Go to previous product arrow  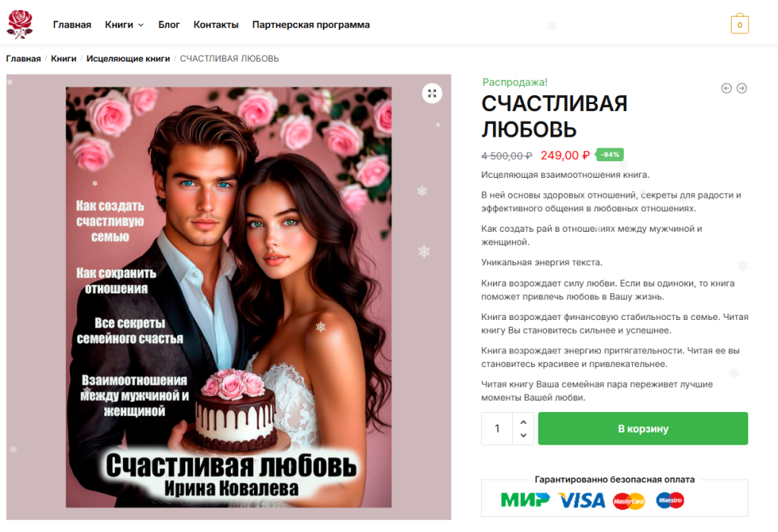pyautogui.click(x=726, y=88)
